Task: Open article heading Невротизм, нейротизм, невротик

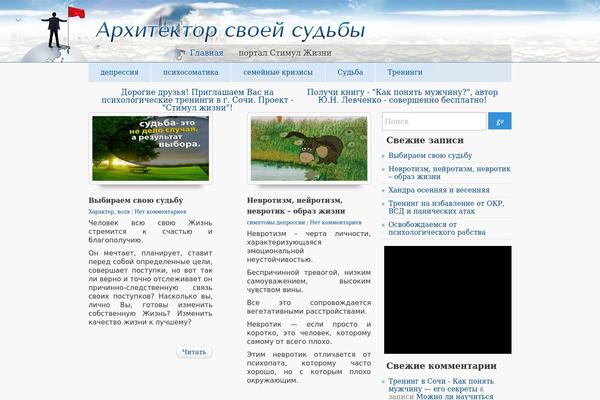Action: (296, 206)
